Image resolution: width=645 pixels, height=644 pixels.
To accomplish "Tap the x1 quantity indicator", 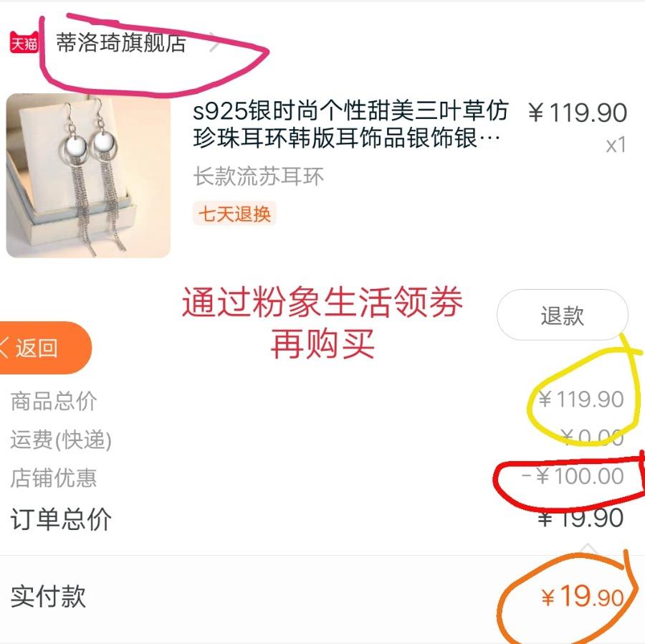I will (x=616, y=145).
